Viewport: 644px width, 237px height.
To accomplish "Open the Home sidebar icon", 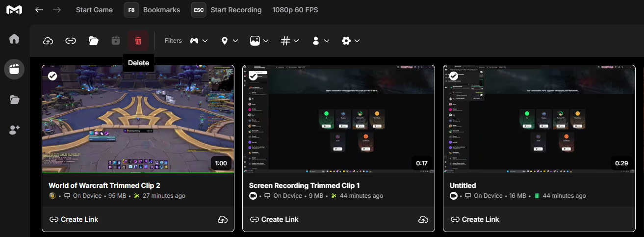I will tap(14, 39).
